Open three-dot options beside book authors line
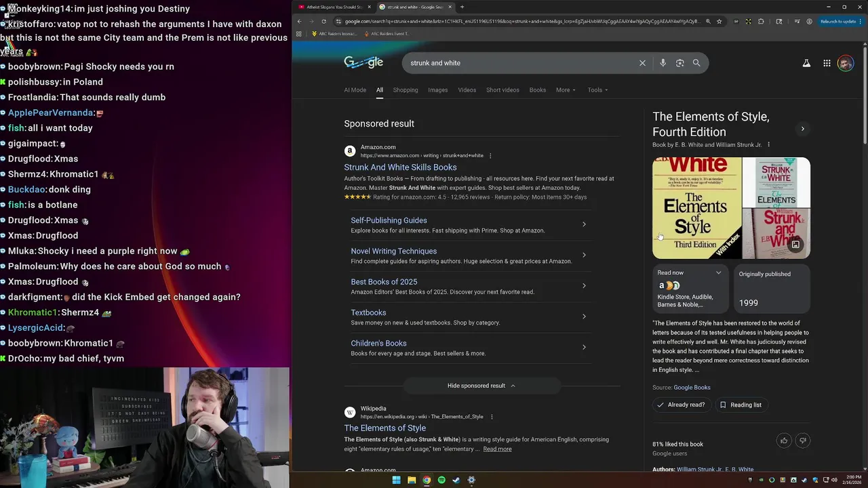868x488 pixels. coord(768,144)
